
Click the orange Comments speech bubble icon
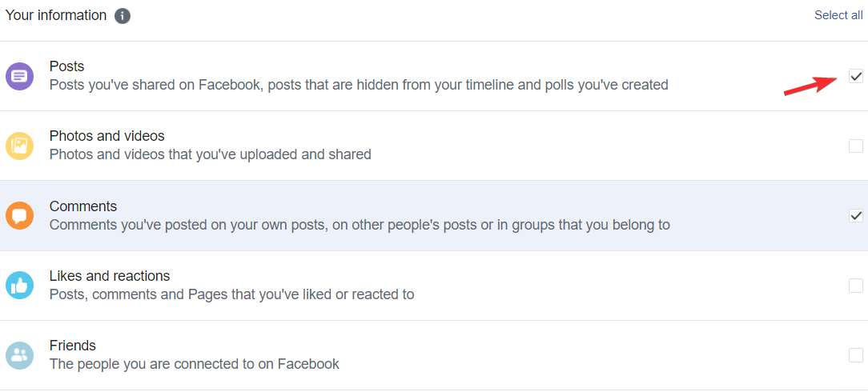tap(19, 215)
